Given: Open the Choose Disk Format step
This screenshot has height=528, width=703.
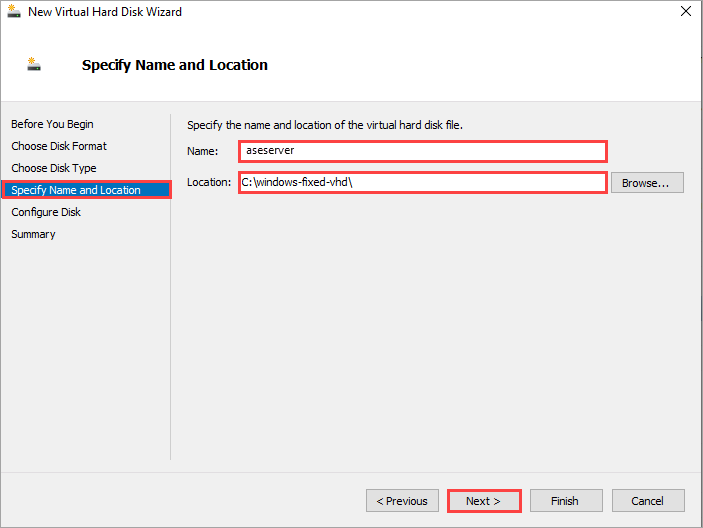Looking at the screenshot, I should point(59,146).
